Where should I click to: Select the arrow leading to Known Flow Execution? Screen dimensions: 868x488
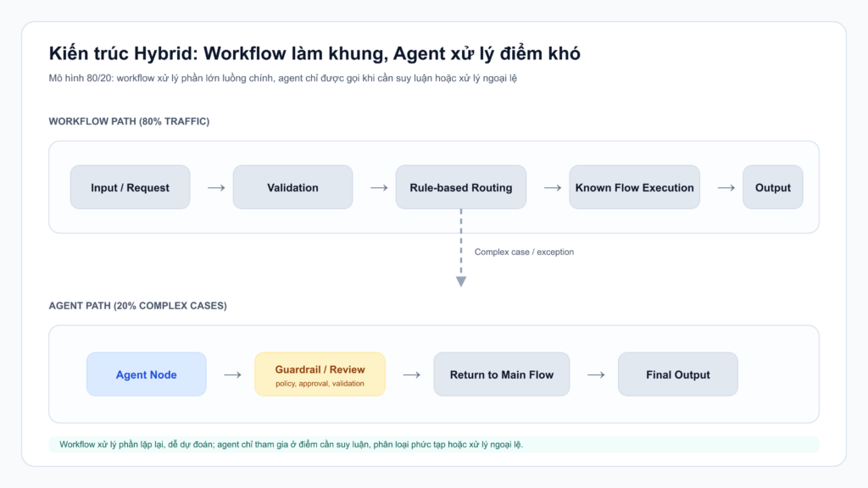click(554, 186)
